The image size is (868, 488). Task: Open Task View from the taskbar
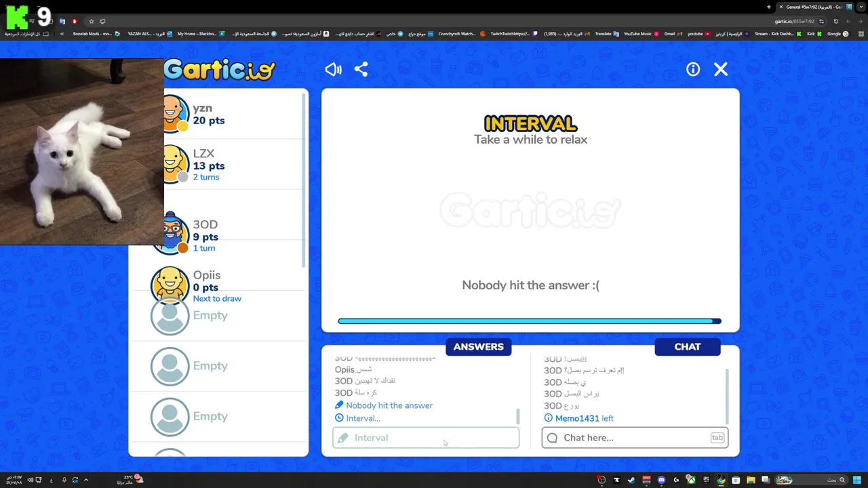[x=766, y=480]
